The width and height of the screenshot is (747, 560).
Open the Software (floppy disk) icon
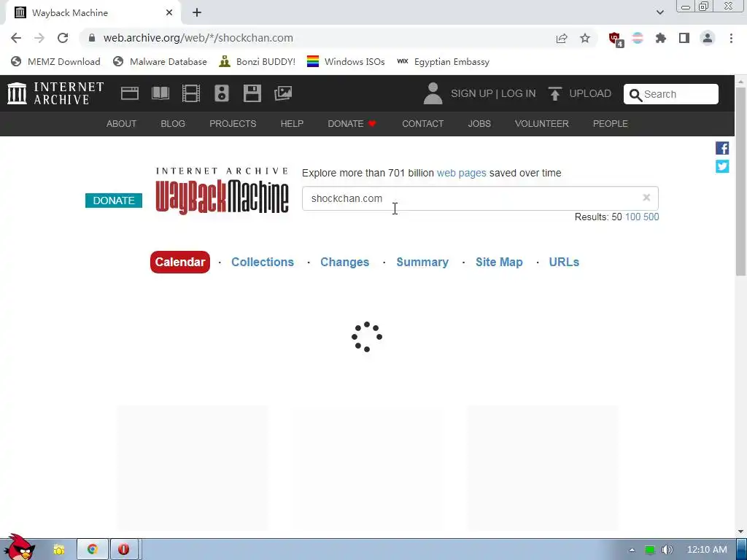click(x=252, y=93)
